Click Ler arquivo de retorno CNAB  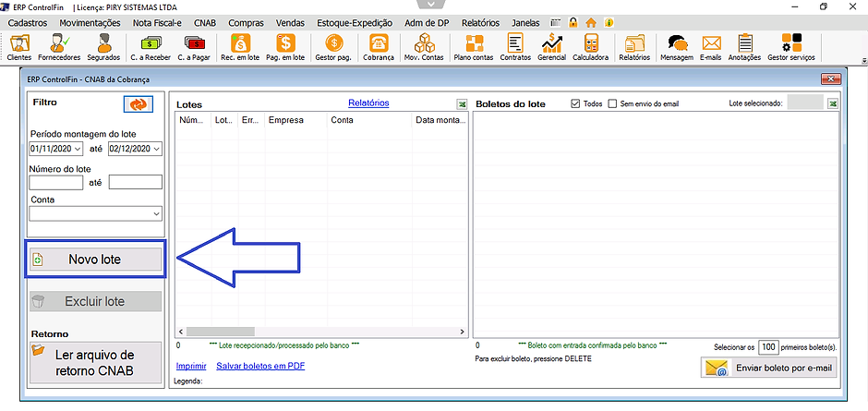pos(95,362)
